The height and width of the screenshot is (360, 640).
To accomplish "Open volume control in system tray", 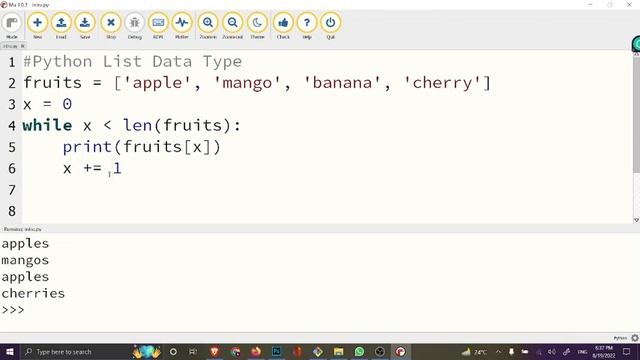I will pos(552,352).
